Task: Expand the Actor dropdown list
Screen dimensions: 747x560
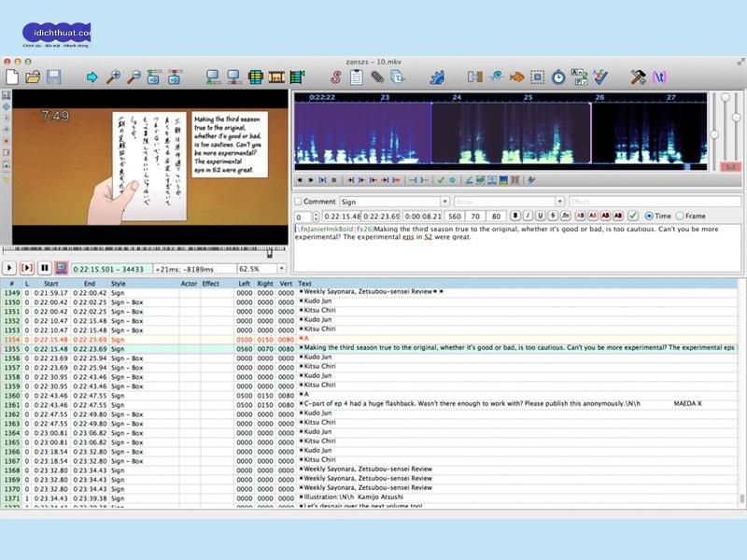Action: pos(559,202)
